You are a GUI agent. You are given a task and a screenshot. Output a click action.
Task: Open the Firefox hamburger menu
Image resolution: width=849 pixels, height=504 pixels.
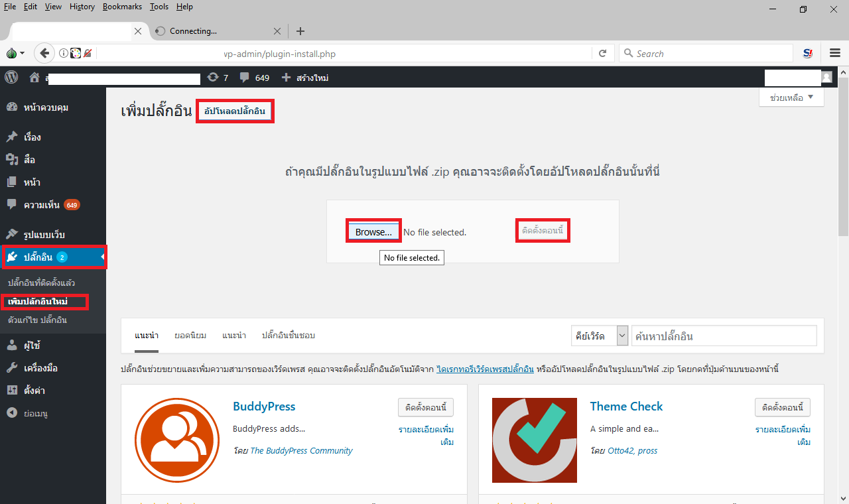[836, 53]
